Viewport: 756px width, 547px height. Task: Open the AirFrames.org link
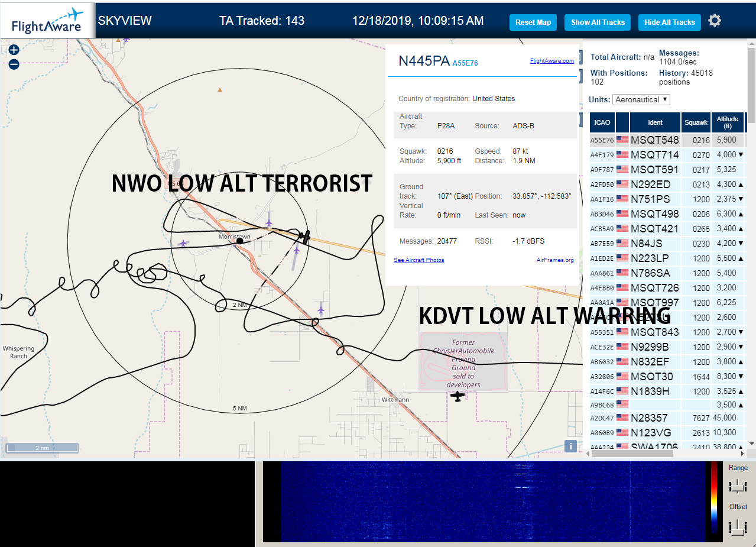point(555,260)
